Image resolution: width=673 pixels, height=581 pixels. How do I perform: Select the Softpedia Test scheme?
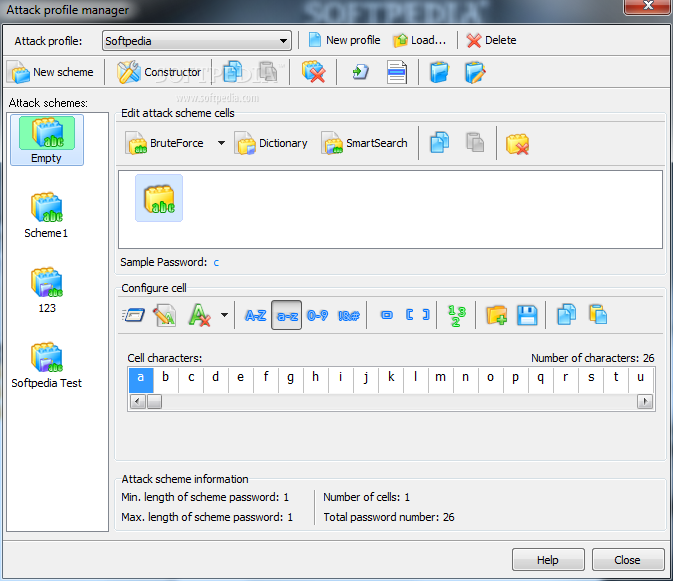[x=46, y=365]
